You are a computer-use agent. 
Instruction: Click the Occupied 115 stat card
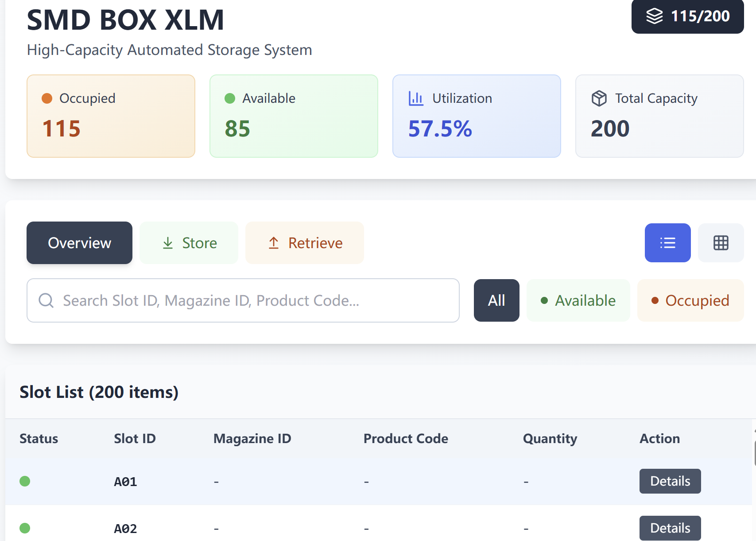point(111,116)
